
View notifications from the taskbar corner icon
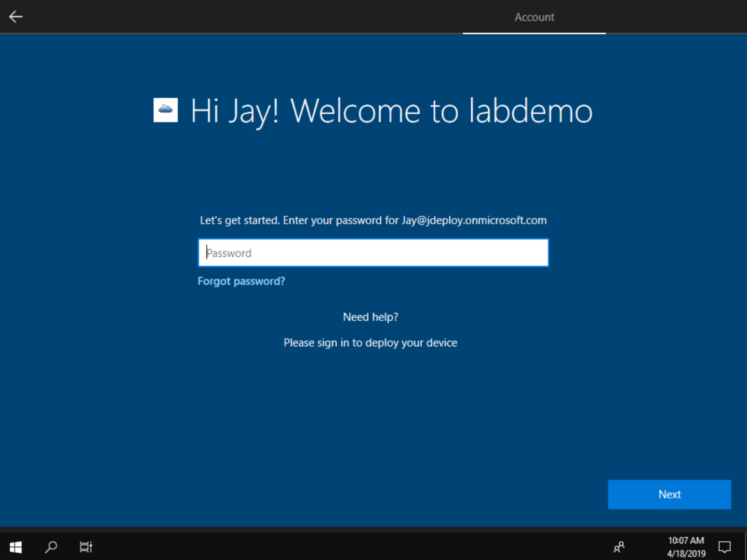[x=725, y=546]
